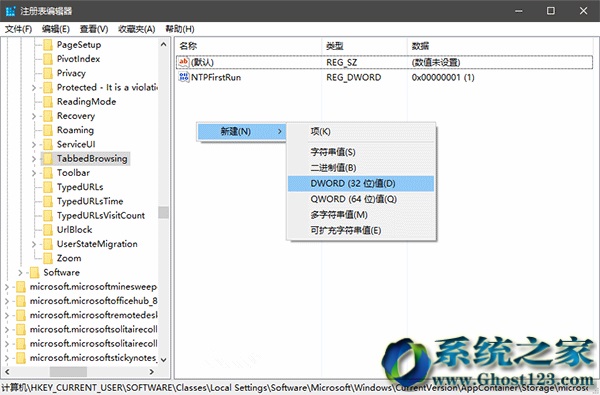
Task: Select the Protected - It is a violation key
Action: coord(107,87)
